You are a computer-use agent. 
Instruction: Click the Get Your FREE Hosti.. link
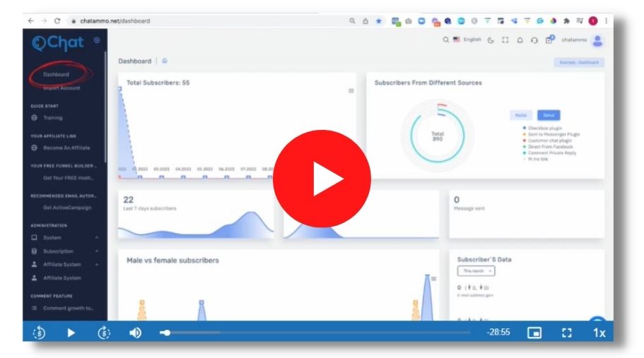pos(68,178)
